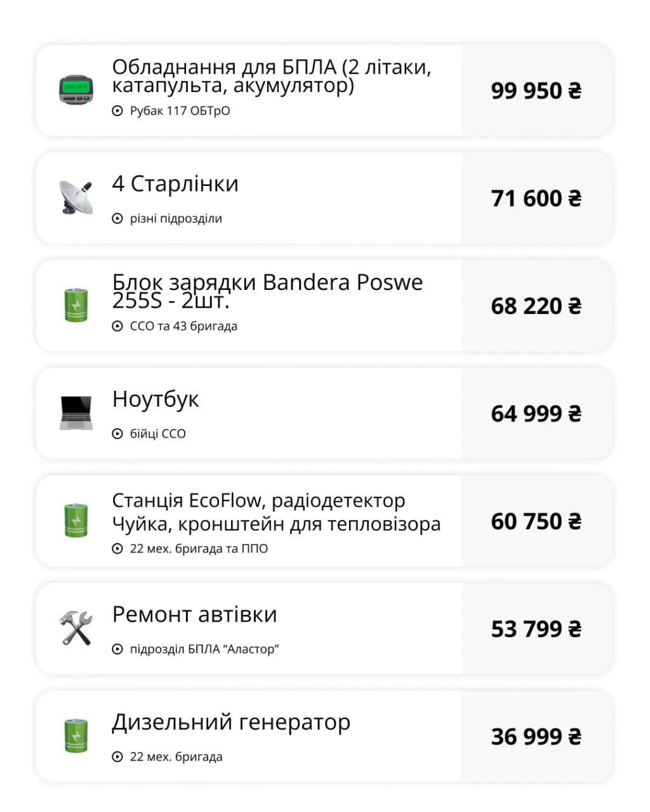Click the pager icon beside UAV equipment
650x812 pixels.
coord(76,90)
